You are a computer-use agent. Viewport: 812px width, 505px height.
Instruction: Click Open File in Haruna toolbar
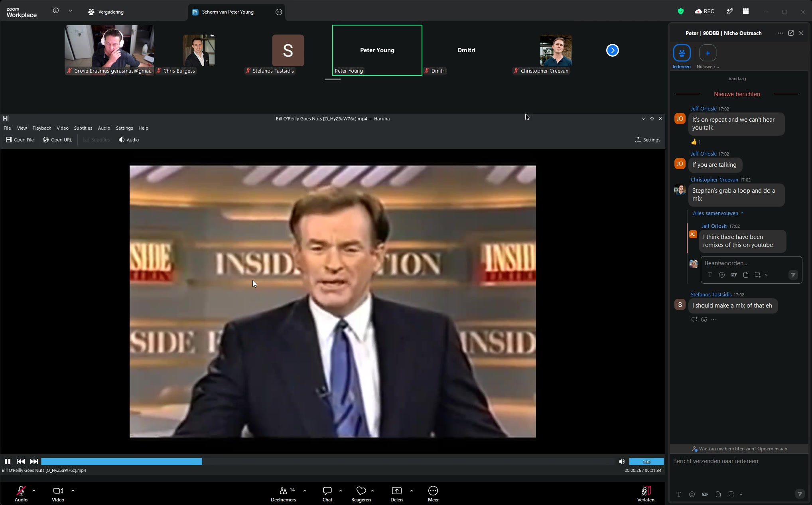(20, 140)
